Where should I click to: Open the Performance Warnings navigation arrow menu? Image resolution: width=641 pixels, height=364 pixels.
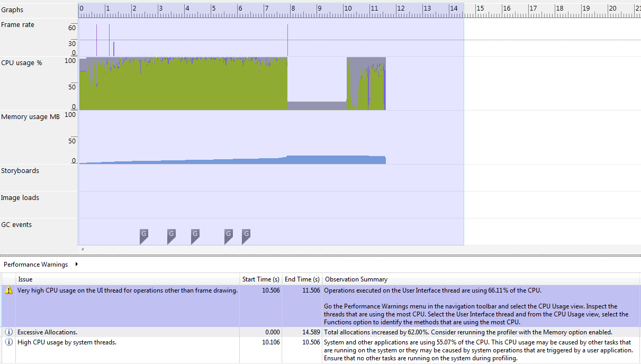[77, 264]
